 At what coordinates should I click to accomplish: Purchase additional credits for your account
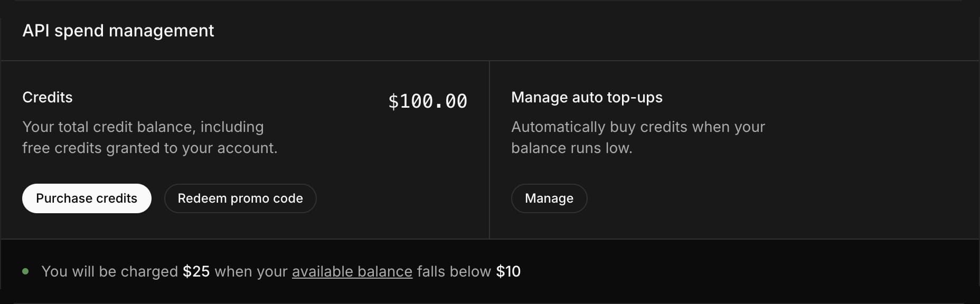pos(86,198)
